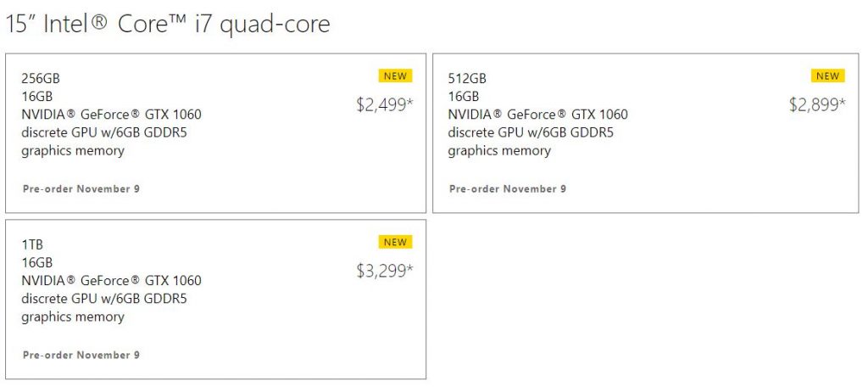This screenshot has height=387, width=868.
Task: Click the 1TB storage label
Action: pos(33,244)
